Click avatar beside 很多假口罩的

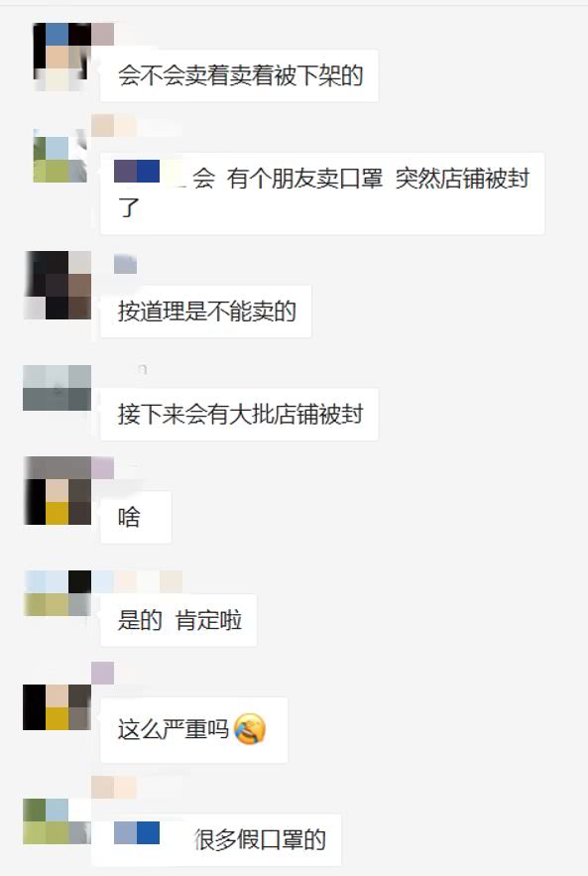coord(57,821)
